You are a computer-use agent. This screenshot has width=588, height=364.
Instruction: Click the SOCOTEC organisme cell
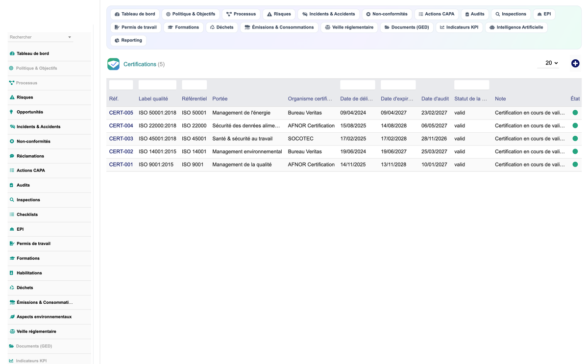click(300, 139)
